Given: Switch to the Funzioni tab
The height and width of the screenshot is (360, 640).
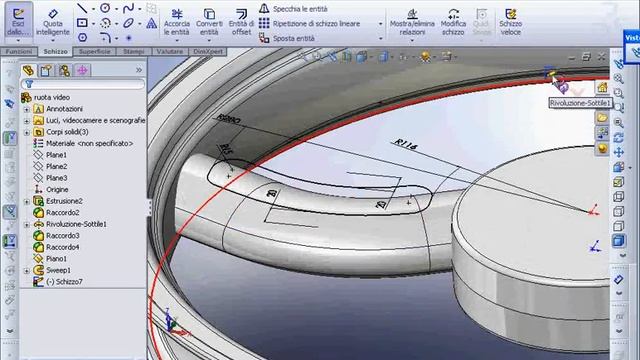Looking at the screenshot, I should pyautogui.click(x=19, y=52).
